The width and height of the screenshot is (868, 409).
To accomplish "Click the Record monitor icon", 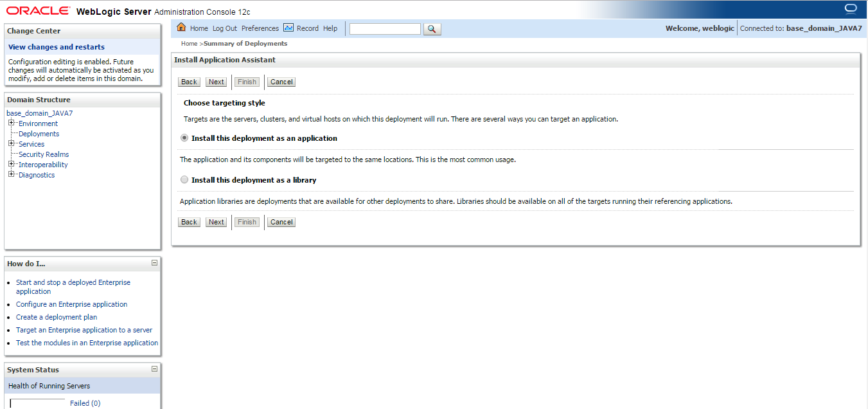I will tap(288, 28).
